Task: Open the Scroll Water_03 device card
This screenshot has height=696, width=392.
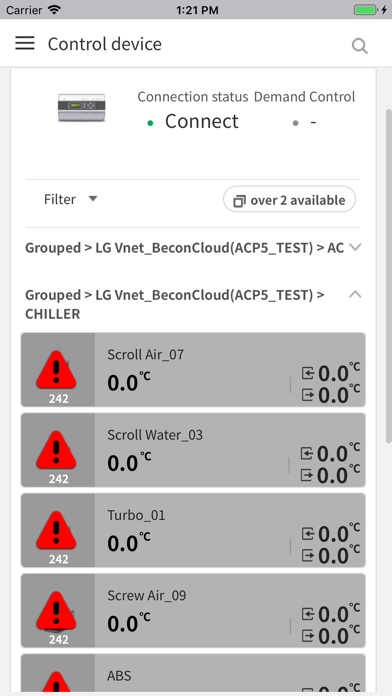Action: click(193, 450)
